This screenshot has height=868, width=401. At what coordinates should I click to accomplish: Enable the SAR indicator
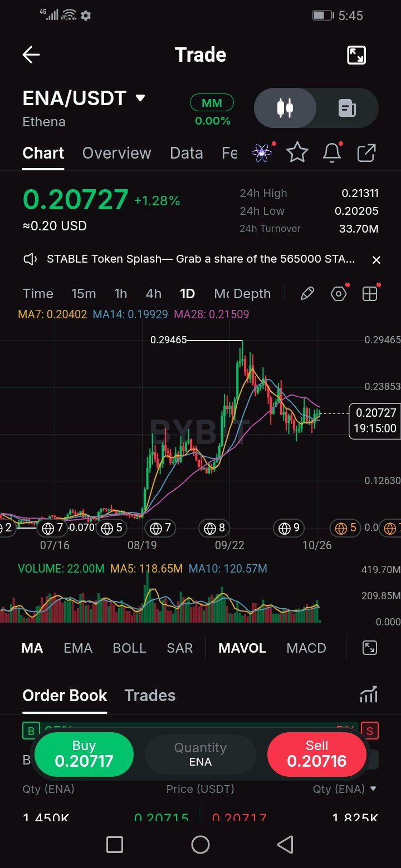coord(179,648)
